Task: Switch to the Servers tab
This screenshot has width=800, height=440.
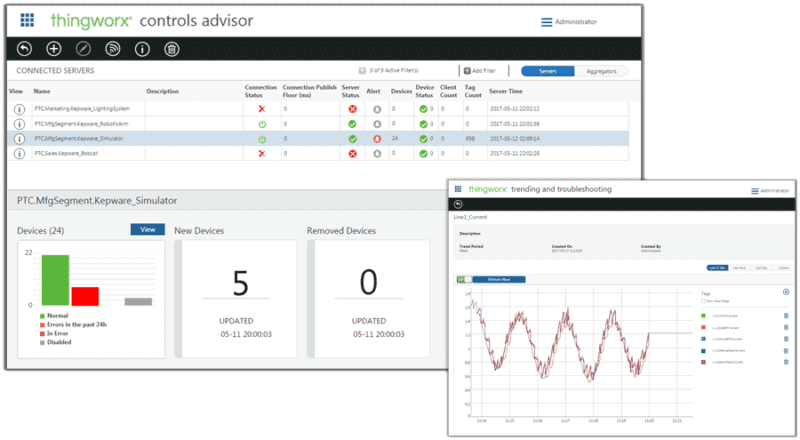Action: (548, 71)
